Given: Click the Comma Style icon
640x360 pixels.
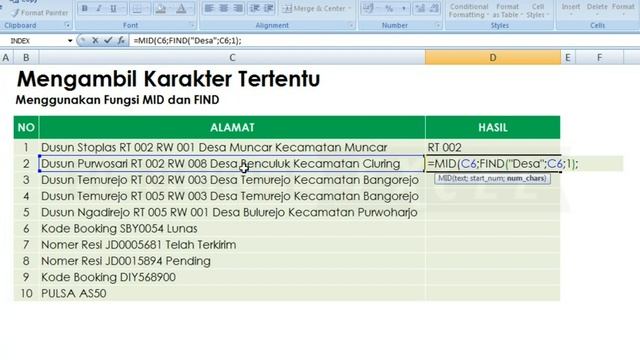Looking at the screenshot, I should coord(404,9).
